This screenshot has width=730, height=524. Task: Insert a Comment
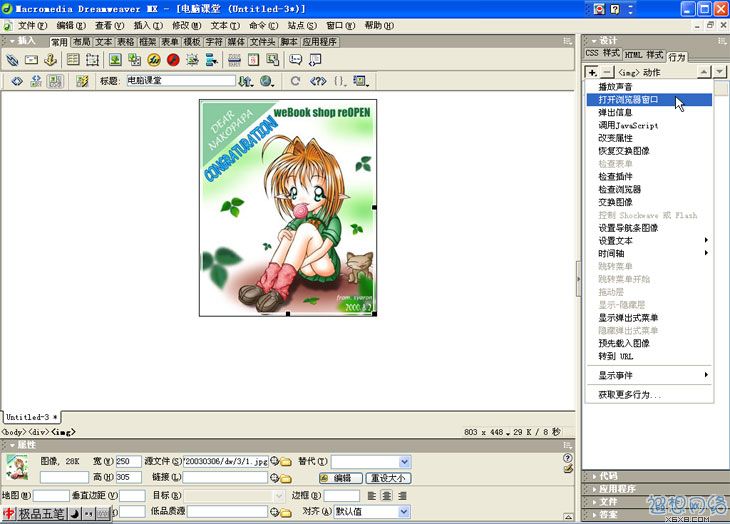coord(296,60)
